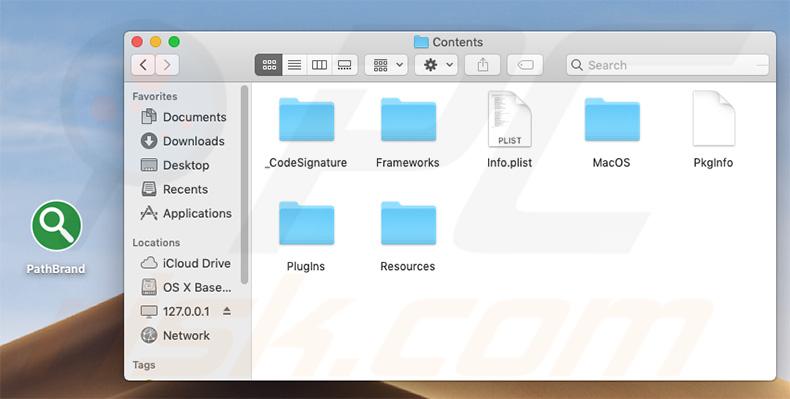Select the PlugIns folder icon

pyautogui.click(x=306, y=224)
